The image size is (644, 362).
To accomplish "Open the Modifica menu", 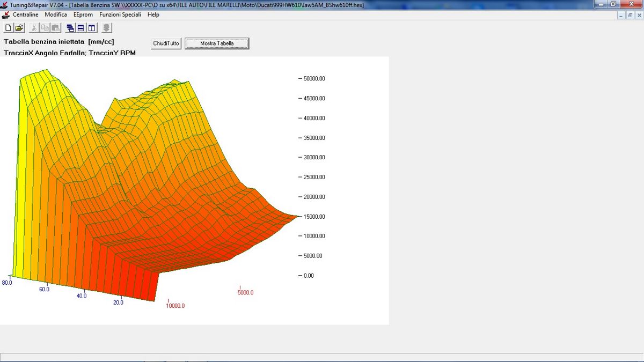I will [x=56, y=14].
